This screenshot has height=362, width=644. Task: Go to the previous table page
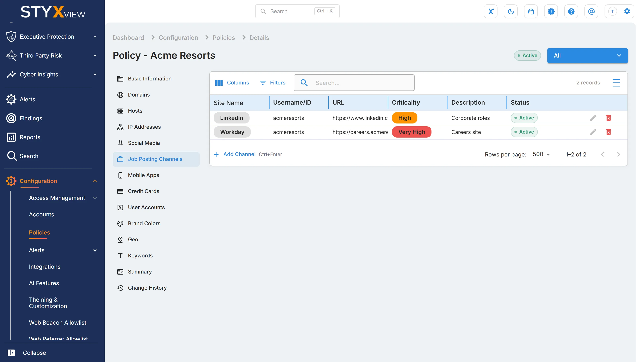coord(603,154)
